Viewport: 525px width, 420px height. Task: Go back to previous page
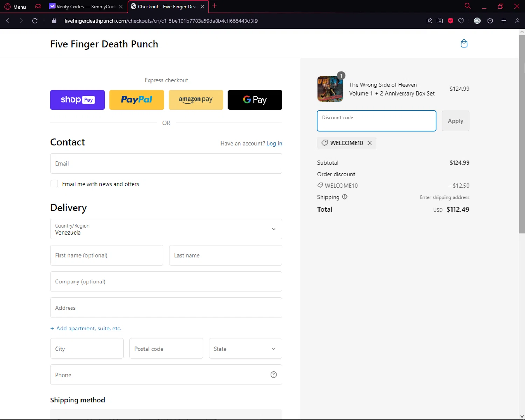point(8,21)
